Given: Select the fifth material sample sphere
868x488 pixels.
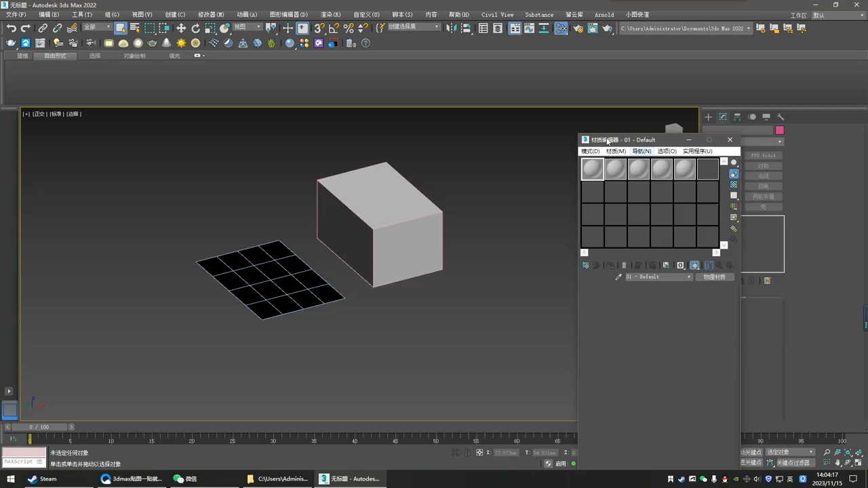Looking at the screenshot, I should [x=685, y=169].
